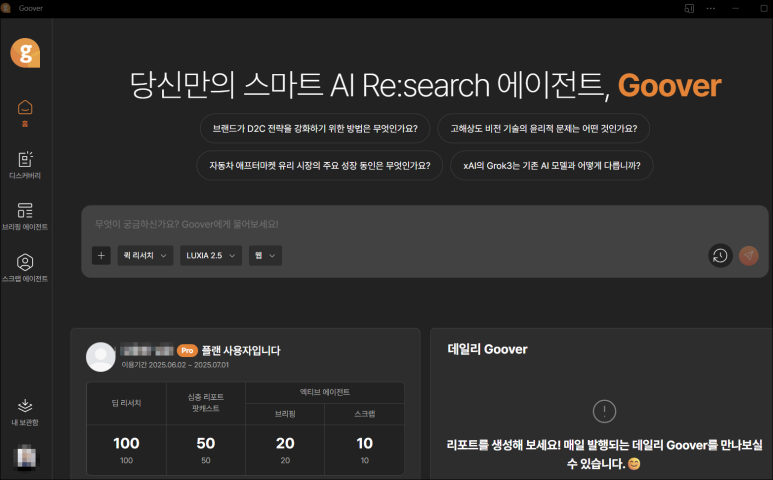Click the orange Goover logo in the sidebar
Screen dimensions: 773x480
coord(25,53)
